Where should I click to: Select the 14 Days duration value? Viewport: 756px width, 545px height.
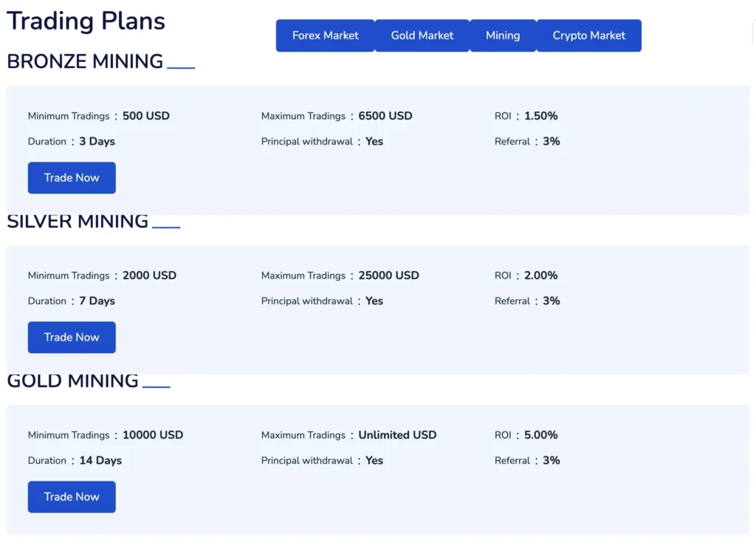(100, 460)
